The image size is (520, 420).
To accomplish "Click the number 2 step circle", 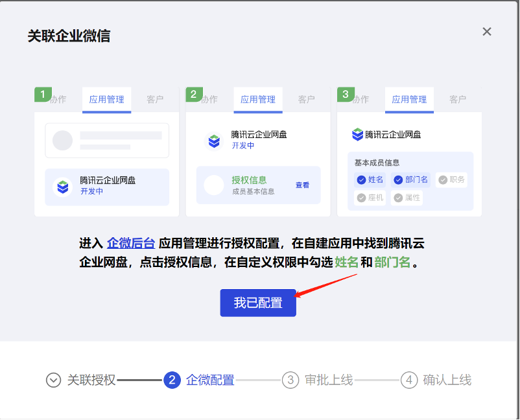I will point(172,380).
